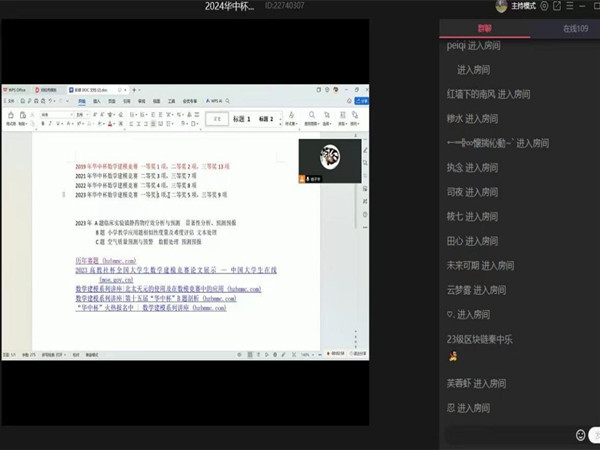Click the zoom out minus in status bar
Screen dimensions: 600x450
[x=320, y=355]
